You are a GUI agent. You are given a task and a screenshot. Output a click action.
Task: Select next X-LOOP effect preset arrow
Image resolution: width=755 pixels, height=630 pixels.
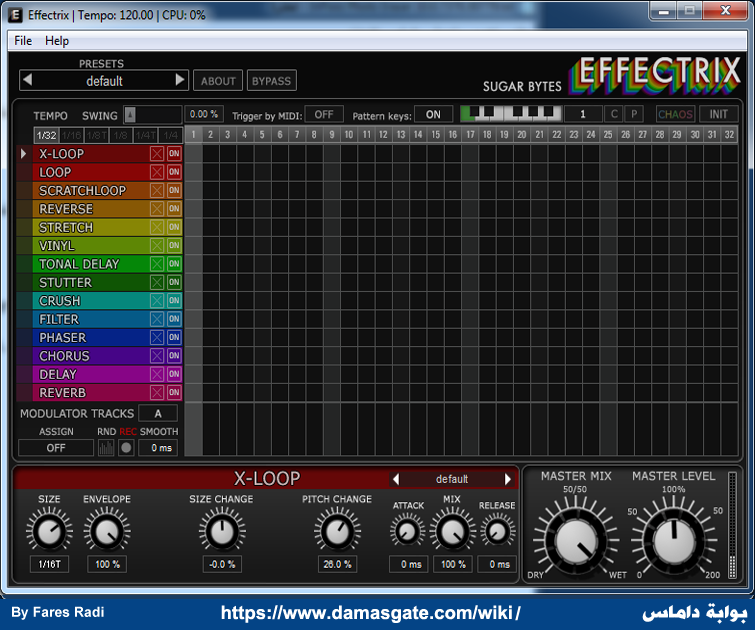click(508, 479)
